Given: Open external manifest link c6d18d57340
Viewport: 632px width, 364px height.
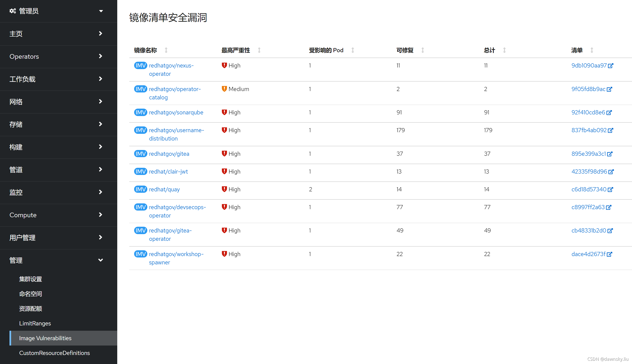Looking at the screenshot, I should (592, 189).
